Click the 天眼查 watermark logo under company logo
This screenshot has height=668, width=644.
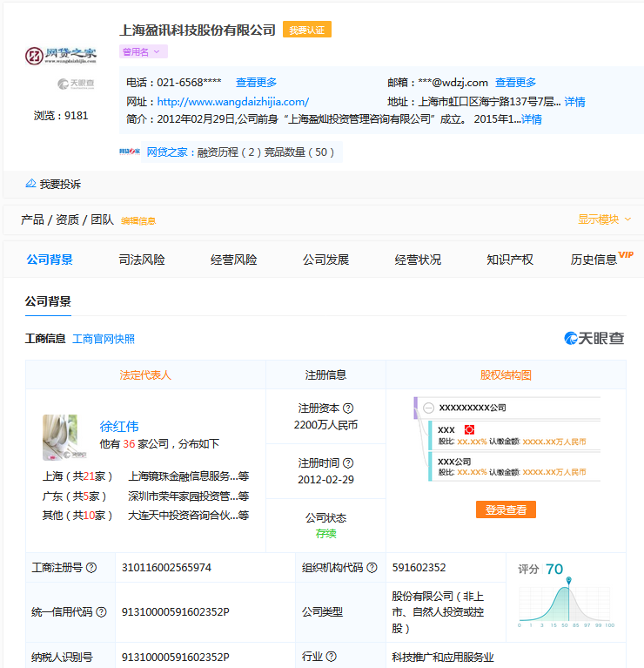click(76, 84)
